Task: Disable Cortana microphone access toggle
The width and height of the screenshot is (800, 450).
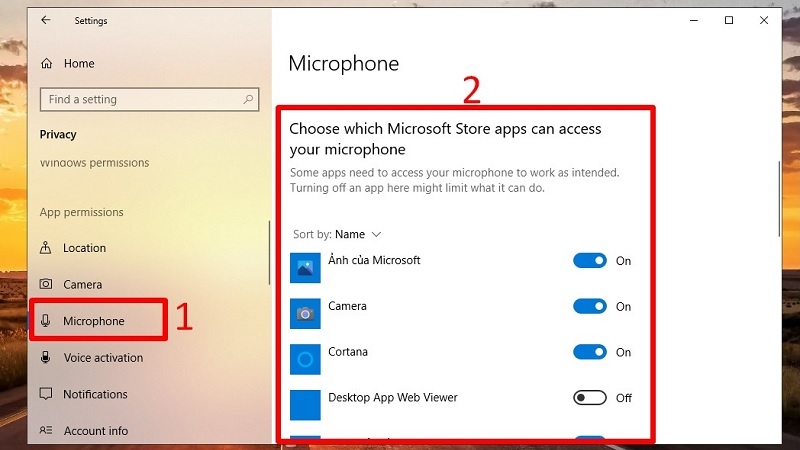Action: 590,352
